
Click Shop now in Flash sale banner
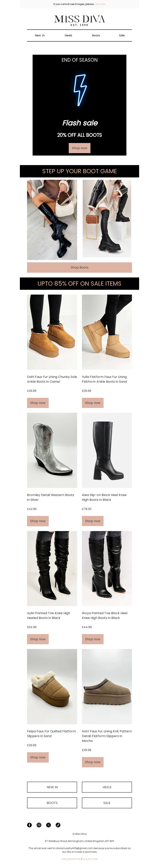(x=79, y=148)
